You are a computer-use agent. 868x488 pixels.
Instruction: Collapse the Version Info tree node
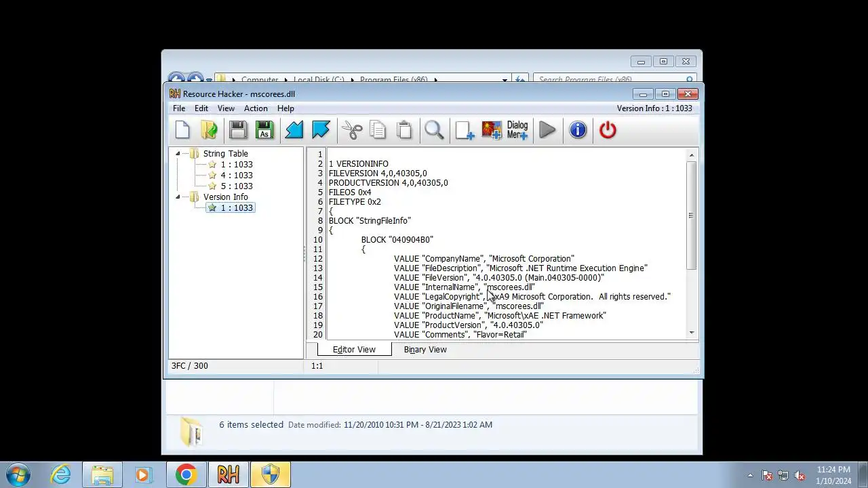(x=178, y=197)
